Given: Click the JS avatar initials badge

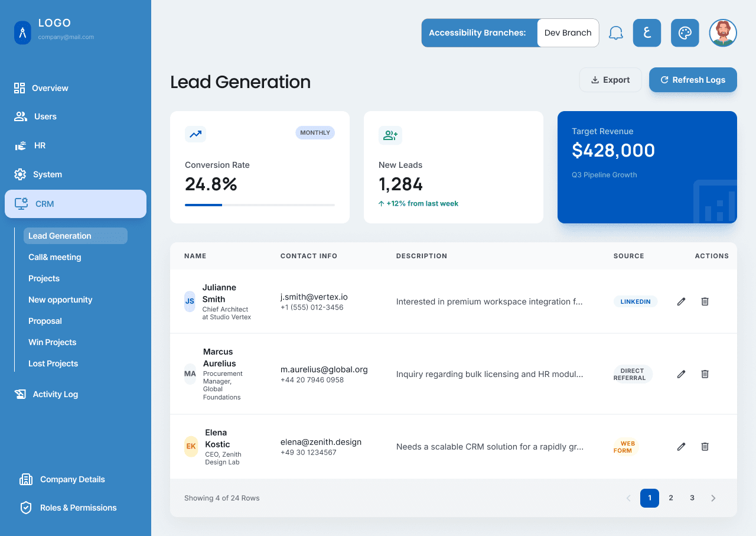Looking at the screenshot, I should (190, 301).
